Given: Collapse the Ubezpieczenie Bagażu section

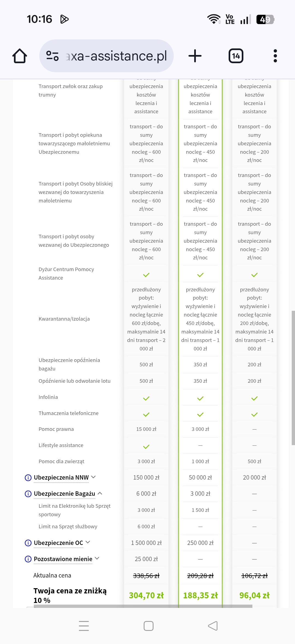Looking at the screenshot, I should point(100,494).
